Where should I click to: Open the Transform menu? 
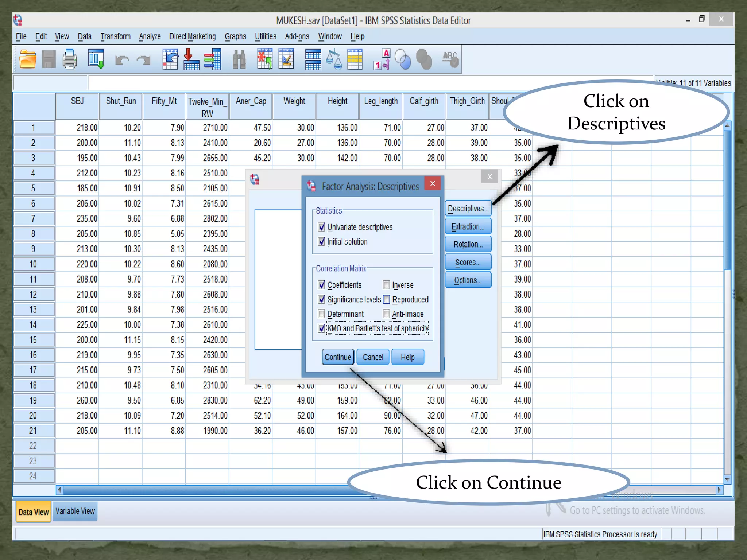pos(116,36)
